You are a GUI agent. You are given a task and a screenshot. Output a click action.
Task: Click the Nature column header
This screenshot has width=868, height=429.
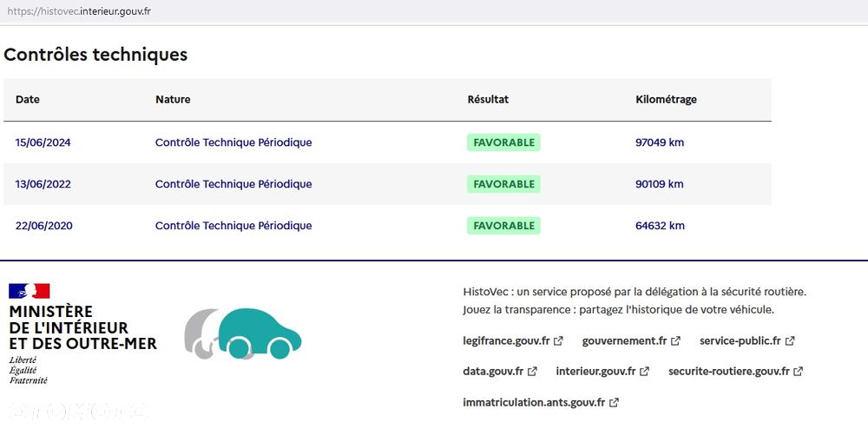click(173, 100)
